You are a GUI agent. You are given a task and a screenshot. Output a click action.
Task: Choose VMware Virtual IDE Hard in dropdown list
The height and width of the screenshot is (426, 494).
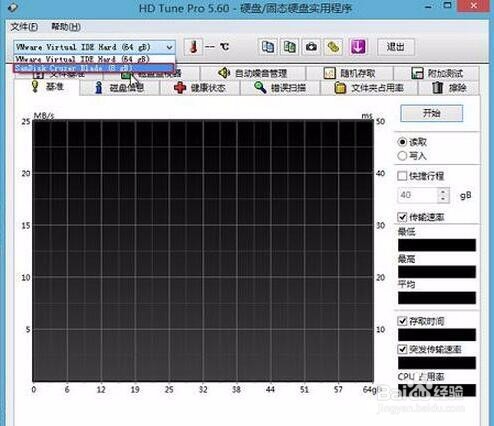tap(94, 59)
